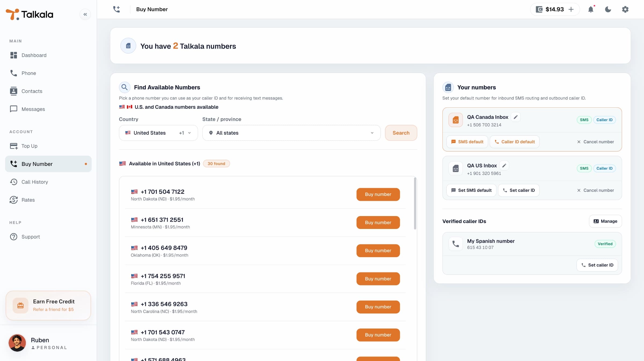Viewport: 644px width, 361px height.
Task: View the Rates page
Action: 48,200
